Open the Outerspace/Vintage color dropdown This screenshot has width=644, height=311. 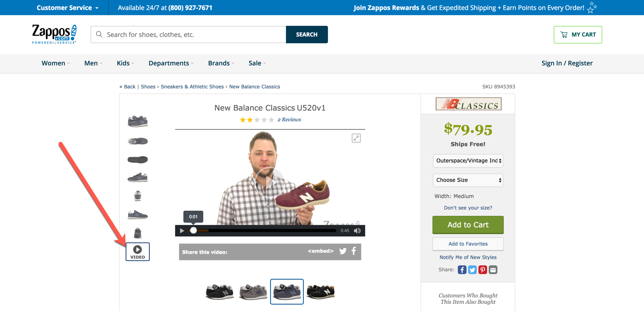[x=468, y=161]
